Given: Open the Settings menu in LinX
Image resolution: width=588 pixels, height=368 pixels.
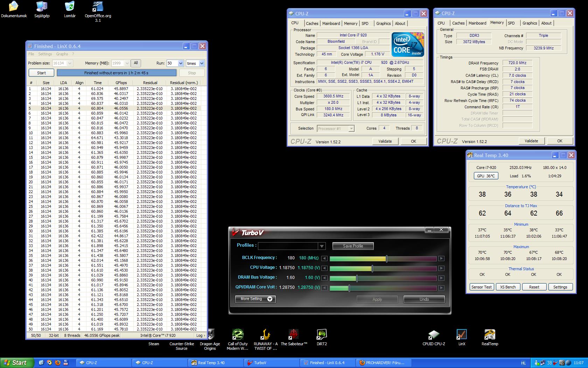Looking at the screenshot, I should (x=45, y=54).
